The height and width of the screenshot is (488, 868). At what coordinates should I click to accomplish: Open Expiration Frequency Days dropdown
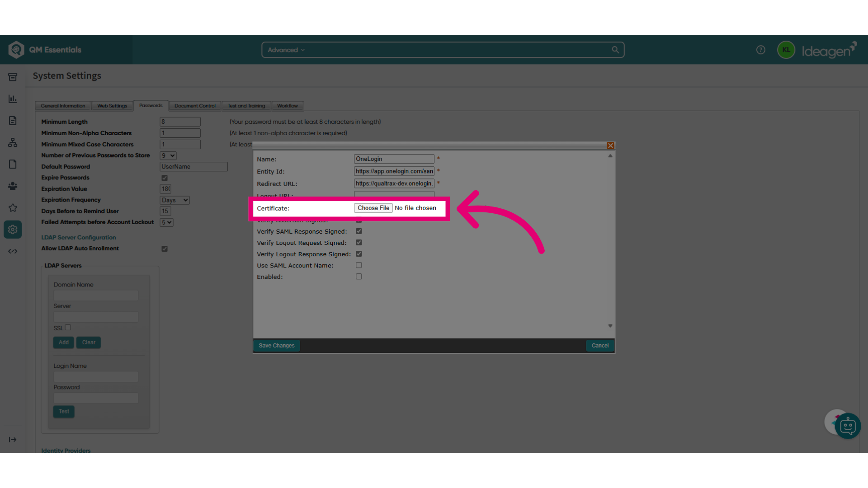(175, 200)
